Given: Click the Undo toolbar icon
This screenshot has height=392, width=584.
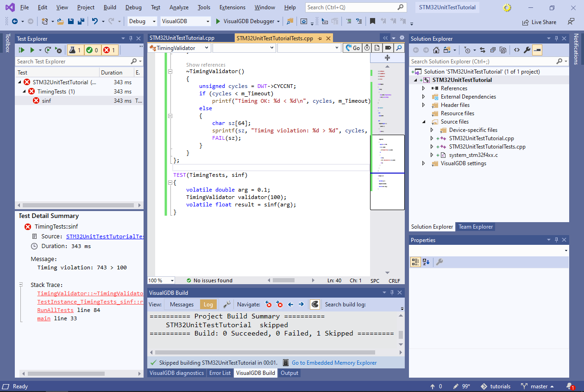Looking at the screenshot, I should [95, 21].
